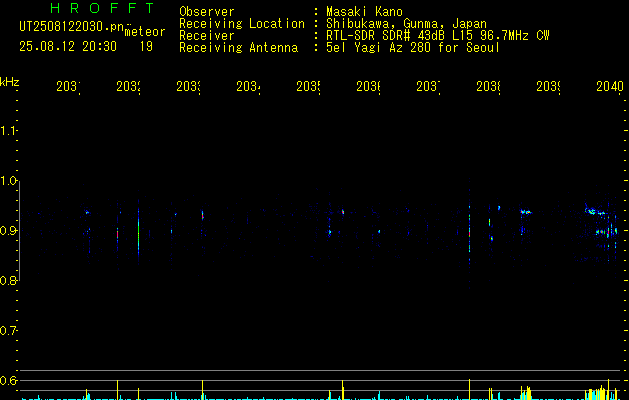Click the green HROFFT title
The height and width of the screenshot is (400, 629).
point(103,8)
